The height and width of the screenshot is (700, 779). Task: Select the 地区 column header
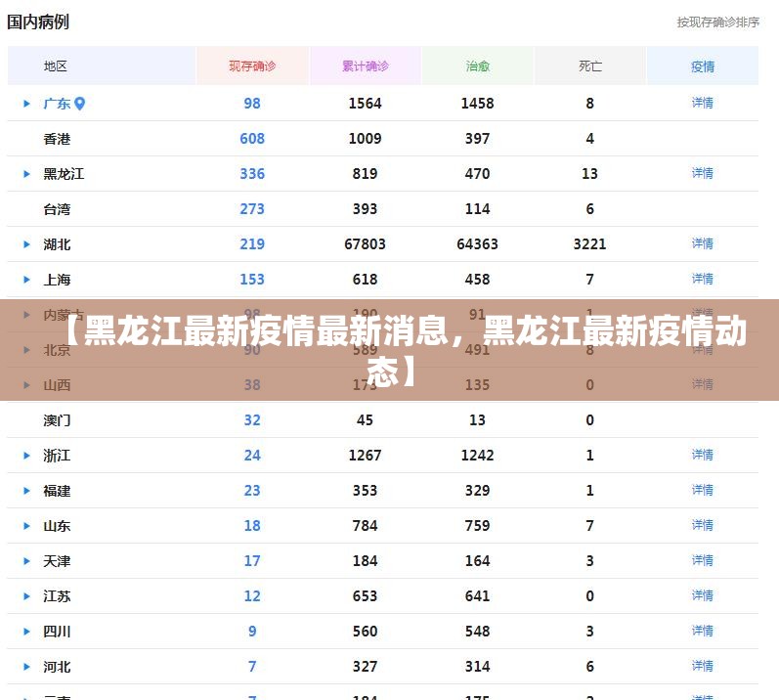pyautogui.click(x=102, y=66)
